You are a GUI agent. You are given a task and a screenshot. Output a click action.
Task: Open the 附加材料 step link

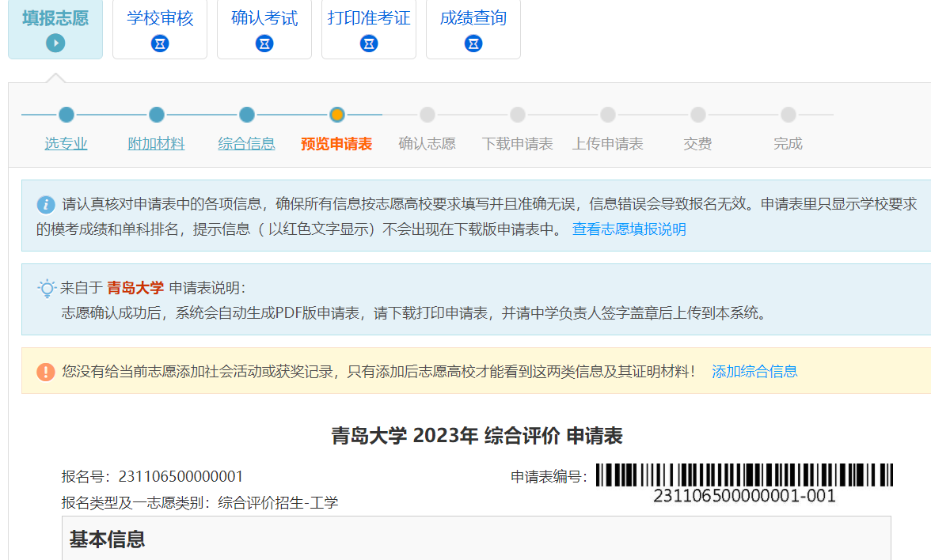click(156, 144)
